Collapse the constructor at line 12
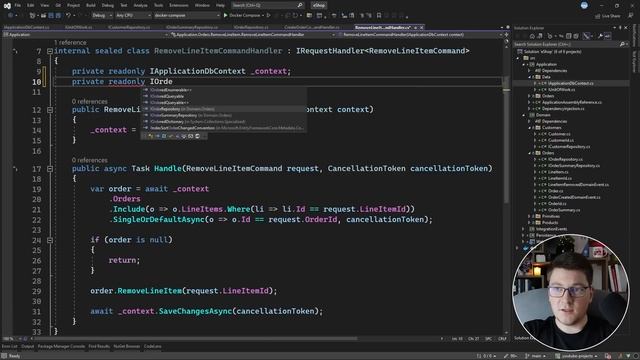The width and height of the screenshot is (640, 360). click(50, 110)
